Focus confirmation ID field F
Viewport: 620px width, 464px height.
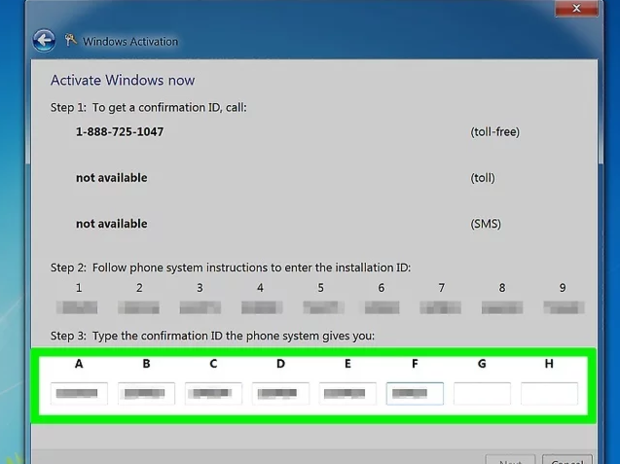point(415,393)
